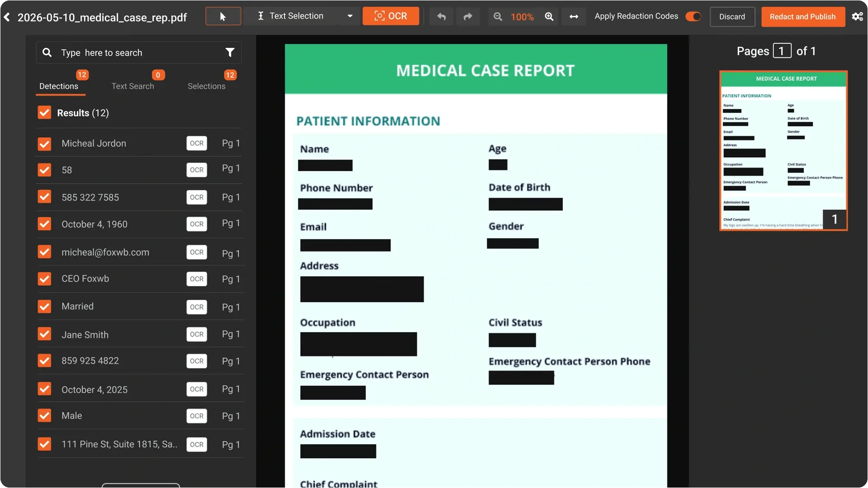The width and height of the screenshot is (868, 488).
Task: Click the 100% zoom level value
Action: (522, 17)
